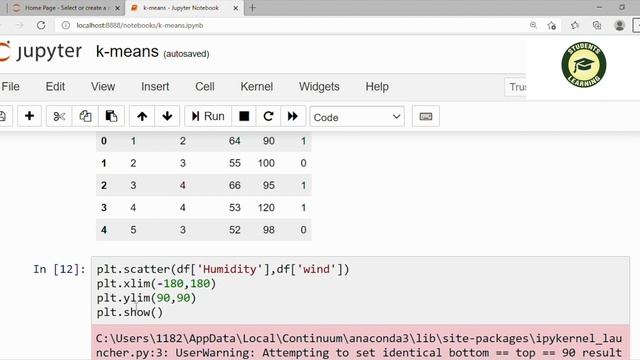Click the row index 4 in table
This screenshot has width=640, height=360.
[104, 230]
